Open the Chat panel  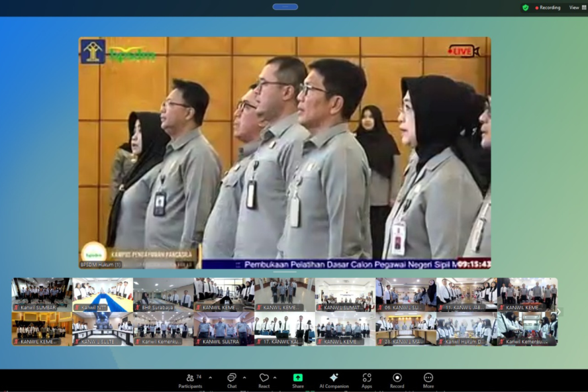[232, 379]
